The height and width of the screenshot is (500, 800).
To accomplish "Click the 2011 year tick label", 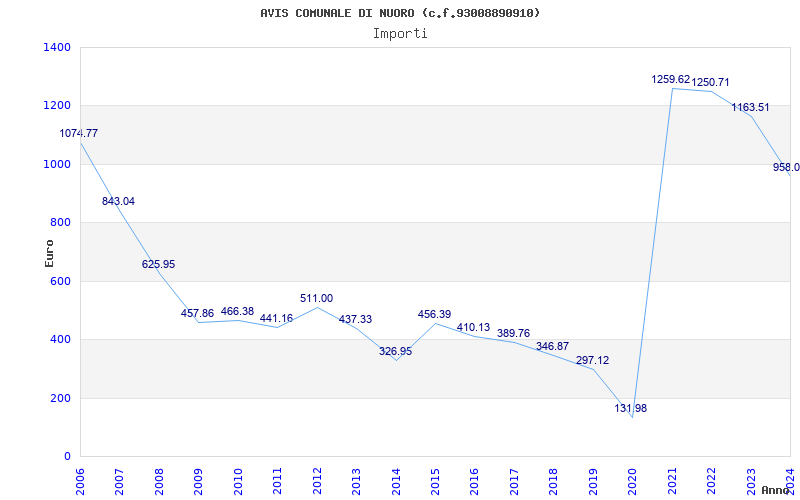I will 278,480.
